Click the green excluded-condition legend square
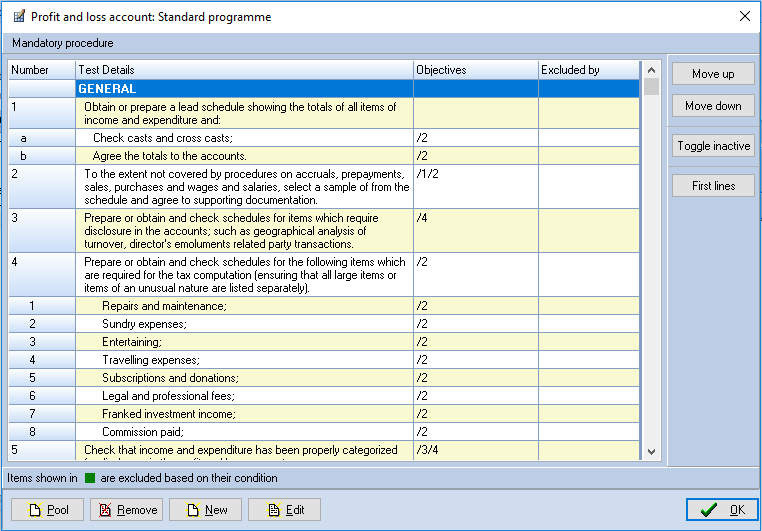Image resolution: width=762 pixels, height=531 pixels. (x=89, y=478)
